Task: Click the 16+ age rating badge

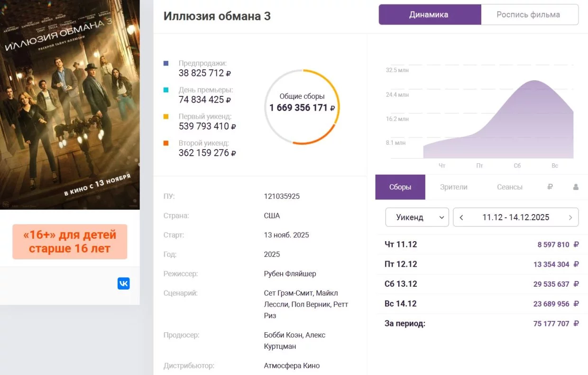Action: click(x=70, y=241)
